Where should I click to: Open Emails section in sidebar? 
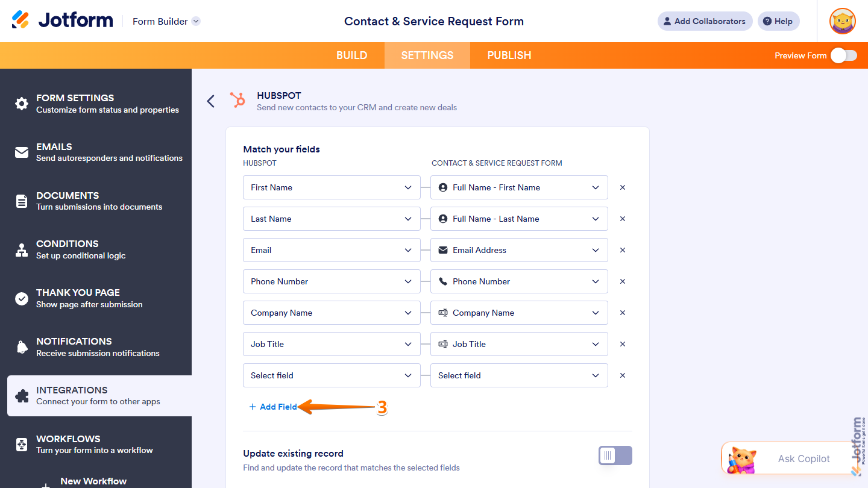tap(96, 152)
